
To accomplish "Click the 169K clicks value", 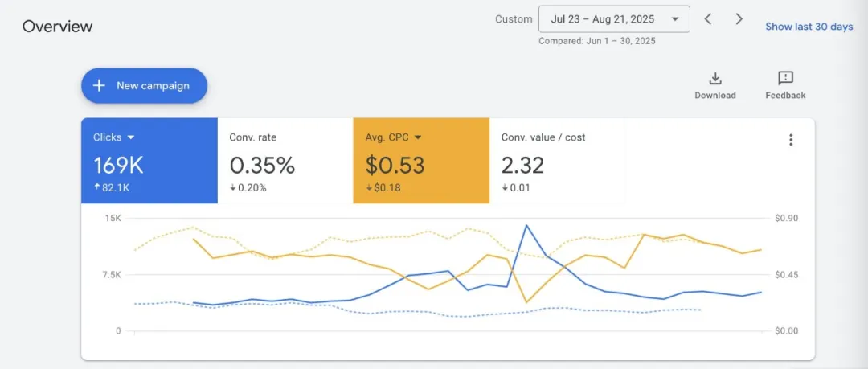I will (x=118, y=166).
